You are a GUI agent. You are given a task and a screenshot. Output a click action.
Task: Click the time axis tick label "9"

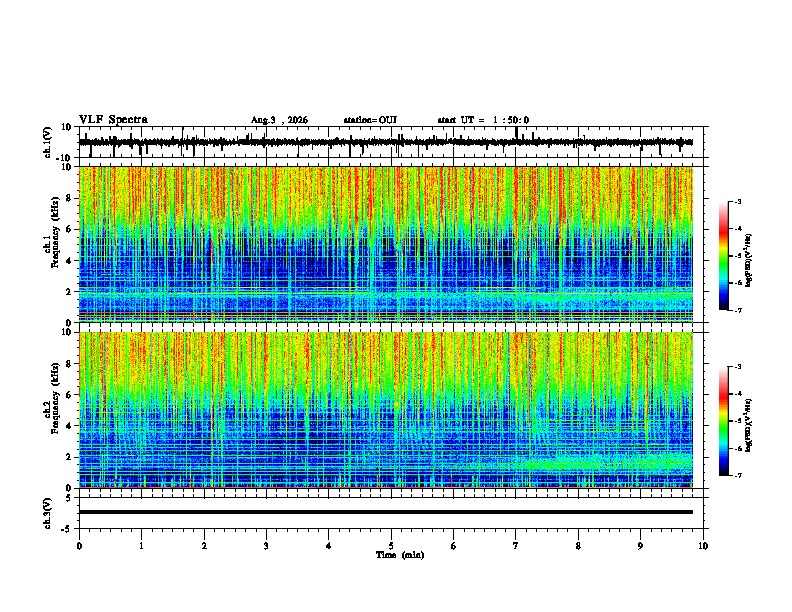point(640,546)
